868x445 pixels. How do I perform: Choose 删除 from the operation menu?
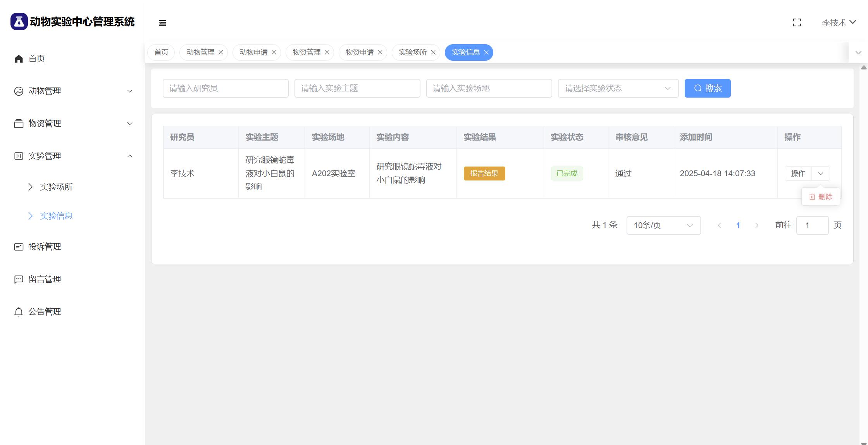click(821, 197)
